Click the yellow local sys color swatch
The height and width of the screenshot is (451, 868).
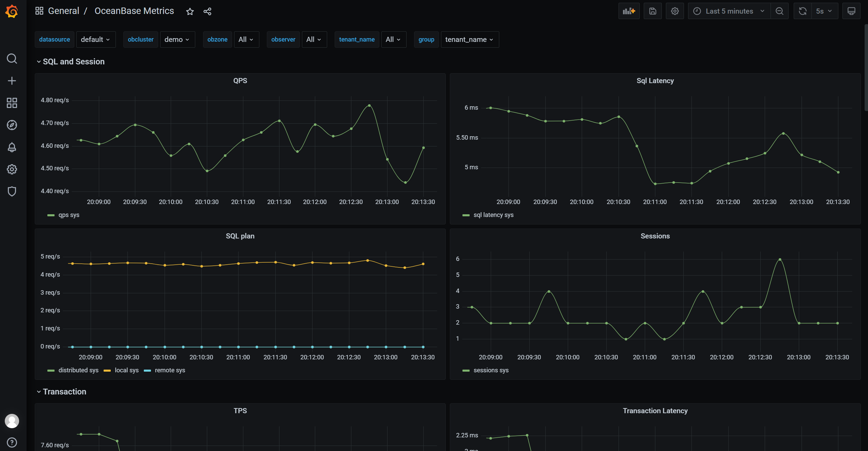(107, 371)
